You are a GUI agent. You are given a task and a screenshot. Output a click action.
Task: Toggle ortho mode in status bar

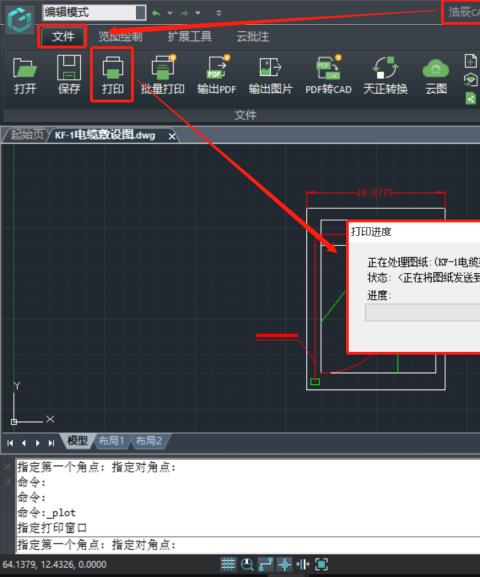[x=266, y=564]
